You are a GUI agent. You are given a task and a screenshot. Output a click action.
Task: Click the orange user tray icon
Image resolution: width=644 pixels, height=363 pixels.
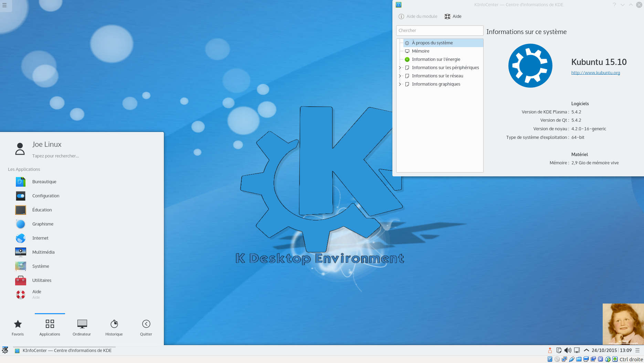click(x=550, y=350)
